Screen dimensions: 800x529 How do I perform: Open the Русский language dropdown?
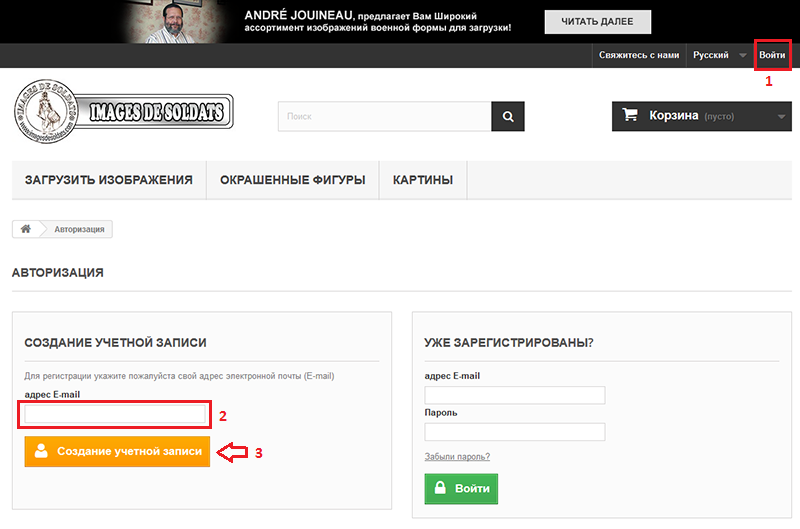(x=719, y=55)
